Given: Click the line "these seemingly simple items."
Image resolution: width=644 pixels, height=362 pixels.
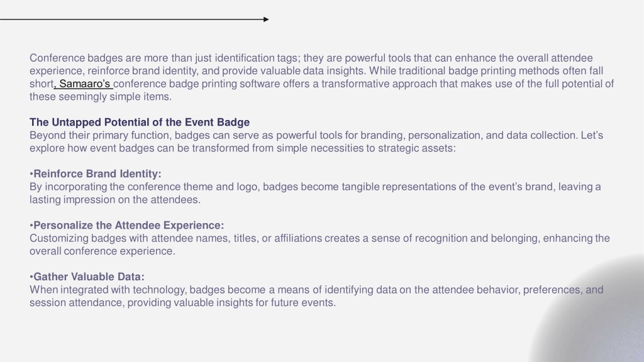Looking at the screenshot, I should [101, 96].
